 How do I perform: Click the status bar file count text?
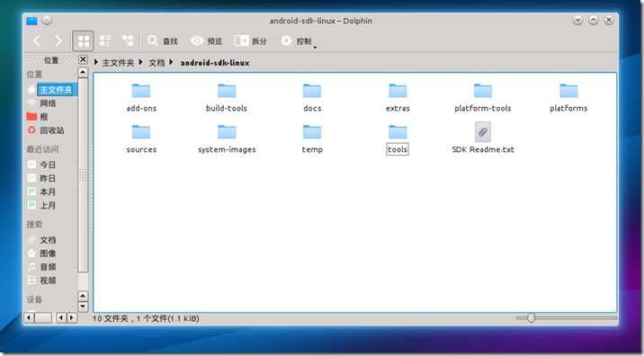(146, 318)
